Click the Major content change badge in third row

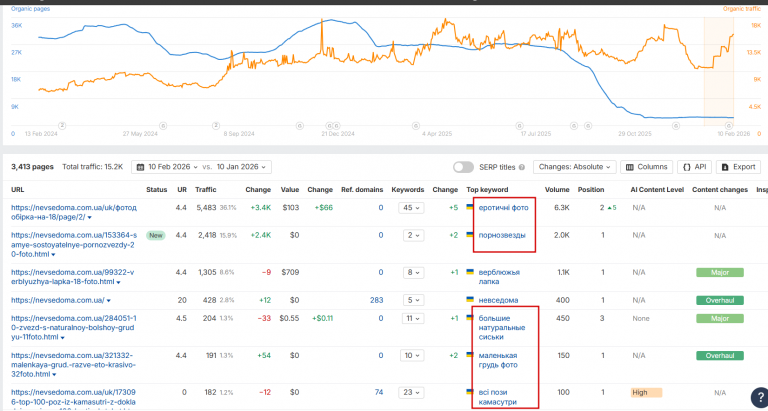coord(720,272)
